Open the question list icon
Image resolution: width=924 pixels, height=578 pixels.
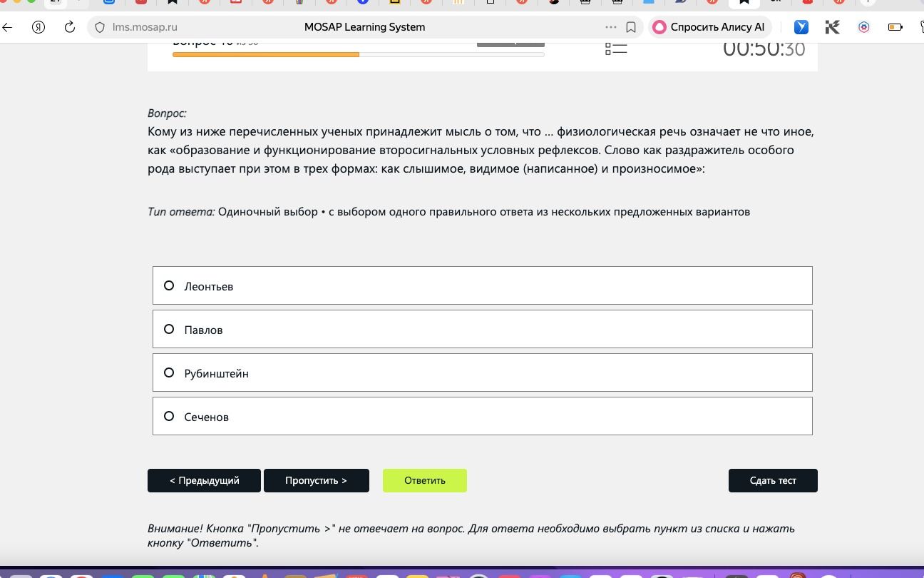coord(616,48)
